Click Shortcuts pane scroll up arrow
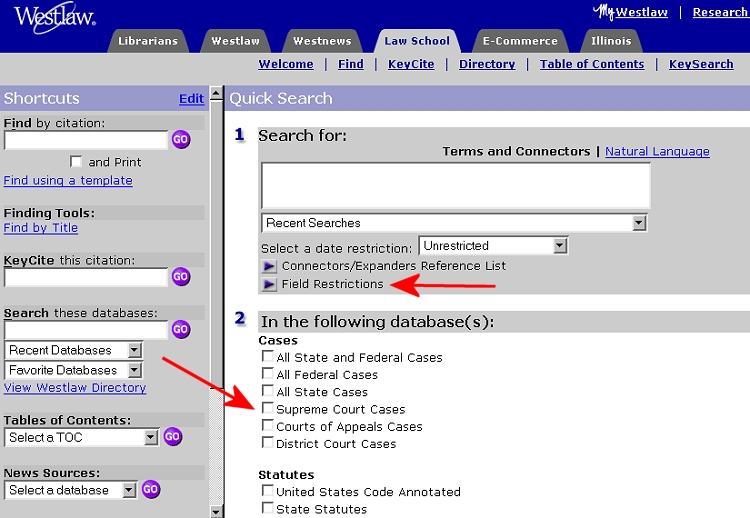Screen dimensions: 750x518 point(216,93)
